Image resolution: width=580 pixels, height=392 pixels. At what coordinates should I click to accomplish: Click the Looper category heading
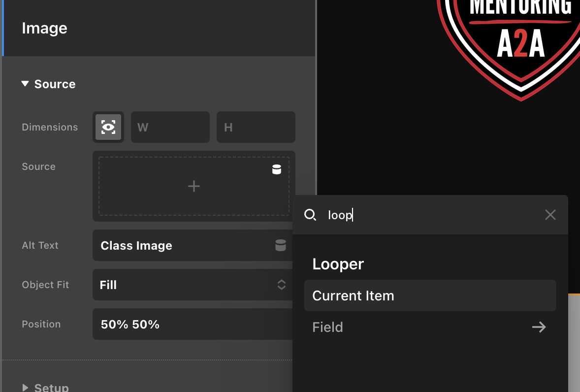[338, 264]
